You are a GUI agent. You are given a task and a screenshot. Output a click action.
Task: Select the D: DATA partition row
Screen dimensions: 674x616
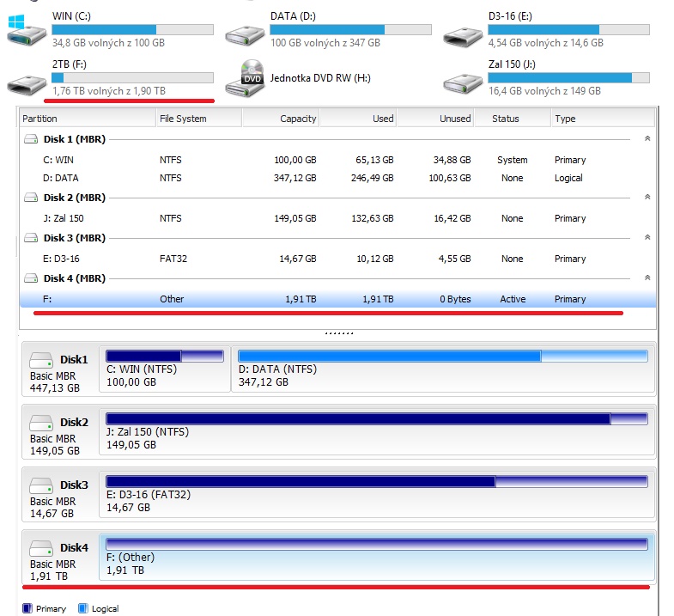[337, 178]
